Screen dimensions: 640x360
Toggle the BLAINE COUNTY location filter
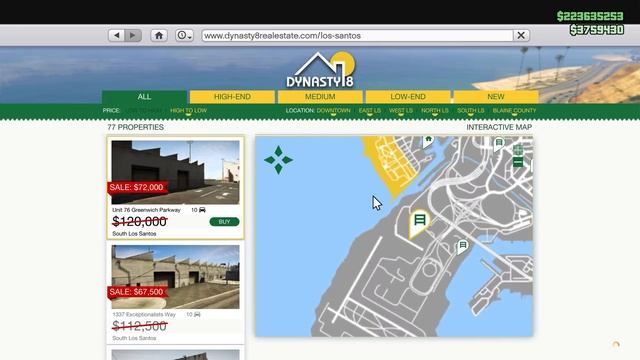(514, 111)
